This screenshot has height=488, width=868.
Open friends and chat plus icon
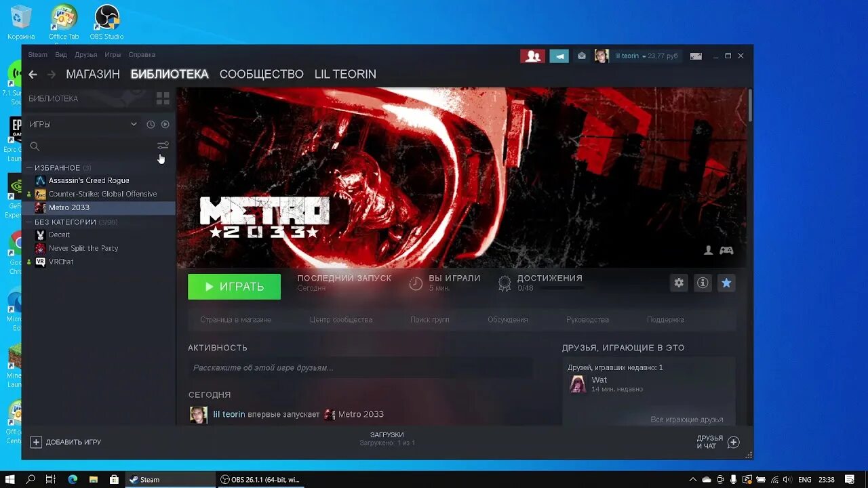pyautogui.click(x=733, y=442)
